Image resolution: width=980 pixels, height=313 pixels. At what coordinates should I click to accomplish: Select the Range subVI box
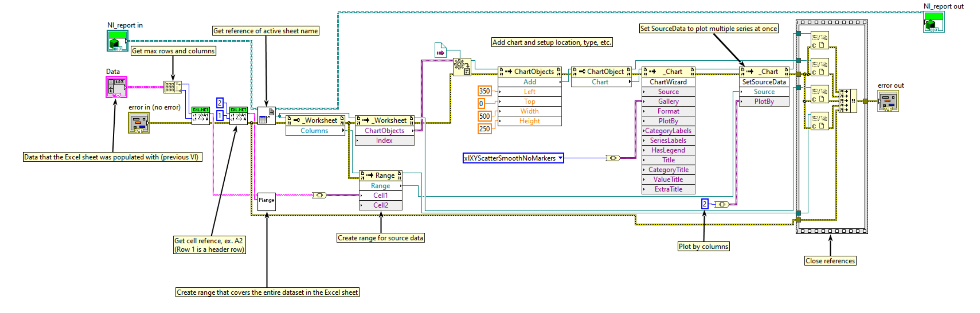pos(266,202)
